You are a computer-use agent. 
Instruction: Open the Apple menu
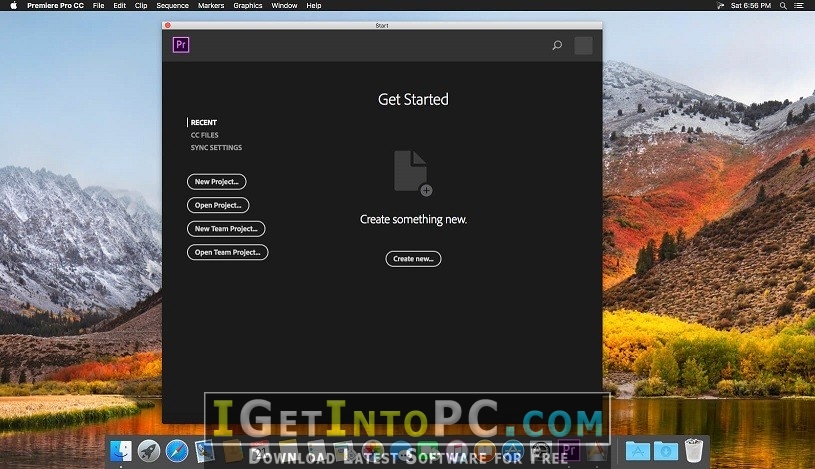pos(14,5)
